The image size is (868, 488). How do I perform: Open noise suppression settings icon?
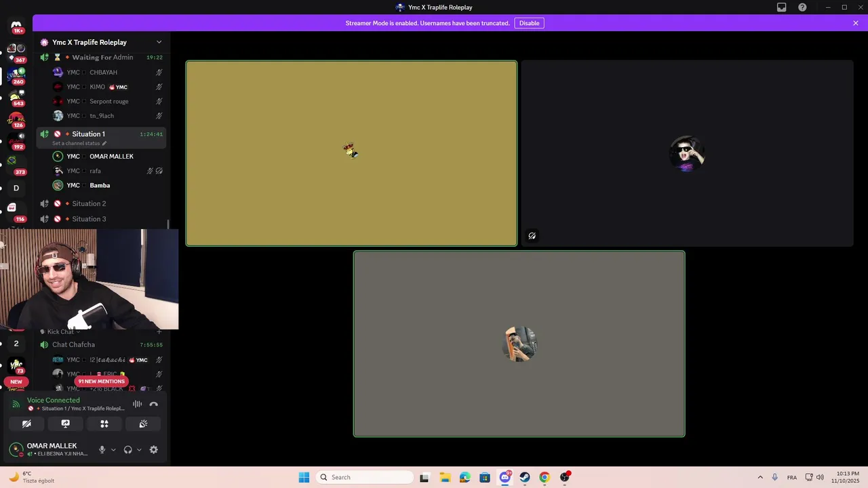(138, 404)
